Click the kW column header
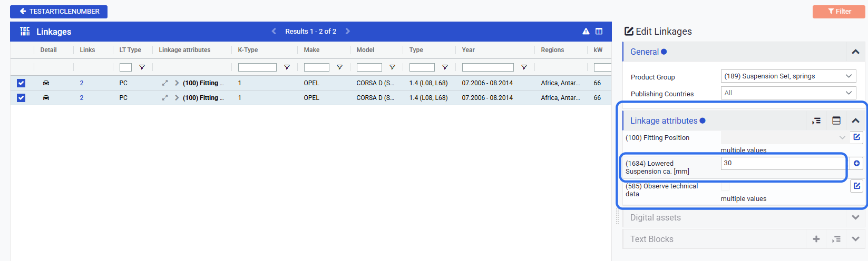This screenshot has width=868, height=261. tap(598, 50)
